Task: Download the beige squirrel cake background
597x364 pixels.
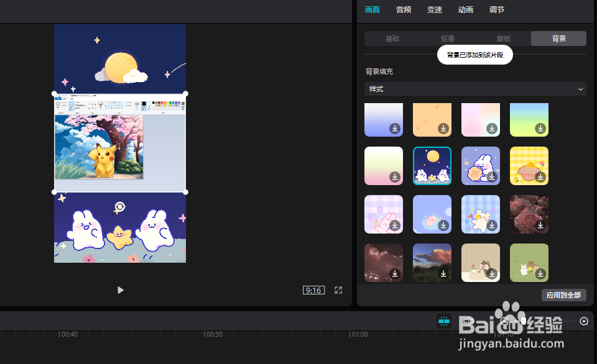Action: pos(492,273)
